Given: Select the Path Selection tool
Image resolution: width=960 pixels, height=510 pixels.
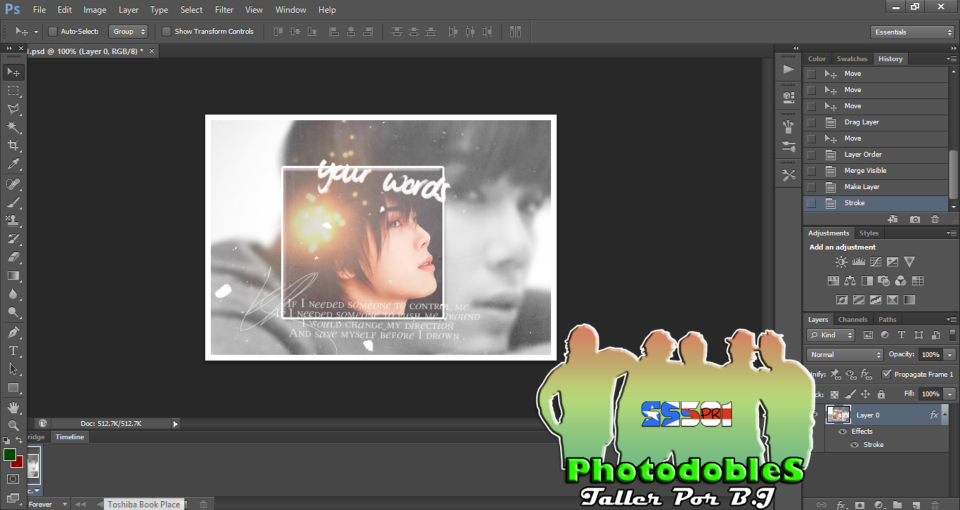Looking at the screenshot, I should pos(13,369).
